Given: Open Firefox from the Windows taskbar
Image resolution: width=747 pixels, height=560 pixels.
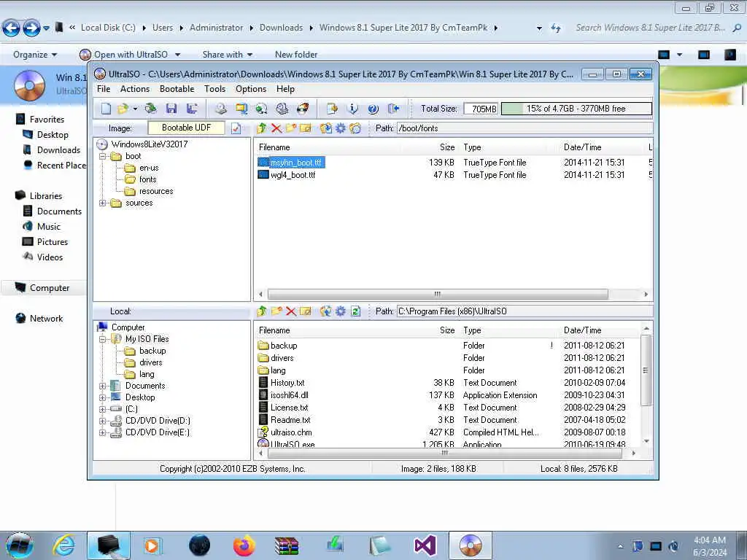Looking at the screenshot, I should (x=244, y=545).
